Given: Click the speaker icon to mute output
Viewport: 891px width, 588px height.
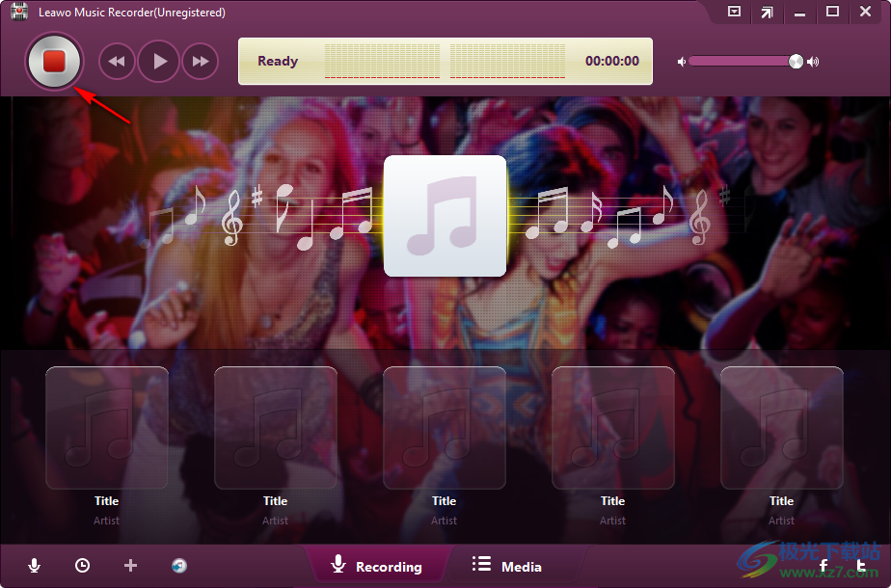Looking at the screenshot, I should tap(681, 61).
